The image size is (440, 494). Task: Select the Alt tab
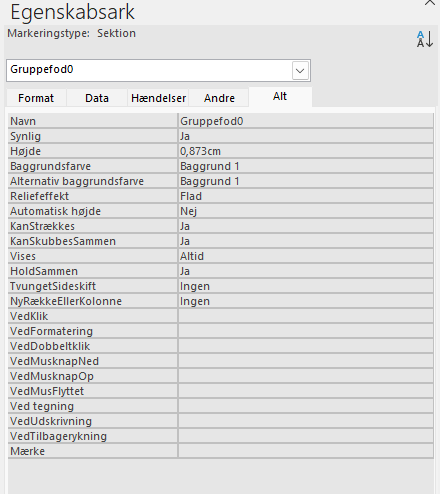[280, 97]
